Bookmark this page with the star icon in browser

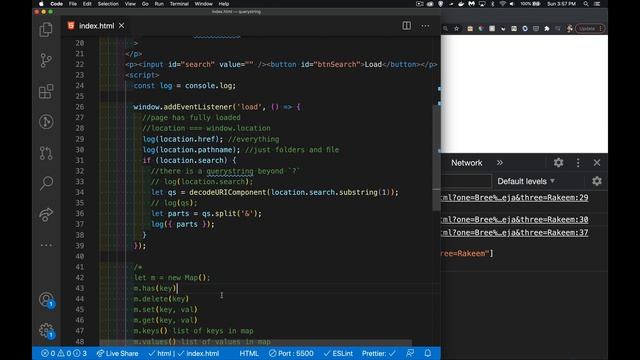[x=457, y=29]
